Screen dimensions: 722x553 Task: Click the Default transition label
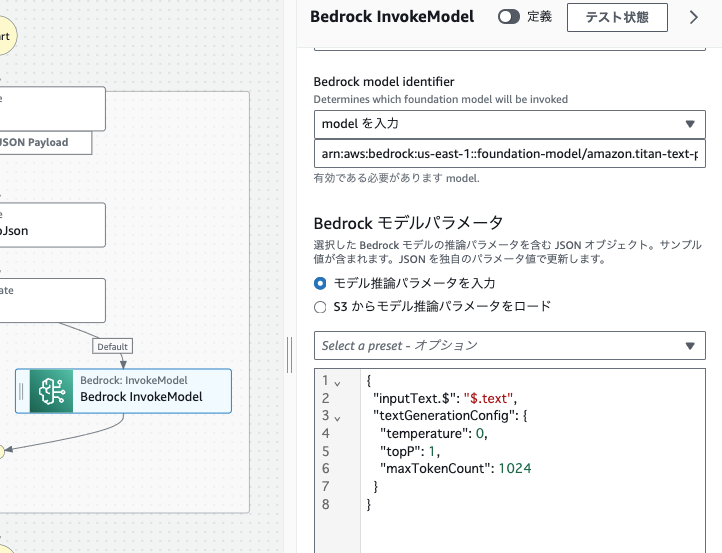pyautogui.click(x=112, y=346)
